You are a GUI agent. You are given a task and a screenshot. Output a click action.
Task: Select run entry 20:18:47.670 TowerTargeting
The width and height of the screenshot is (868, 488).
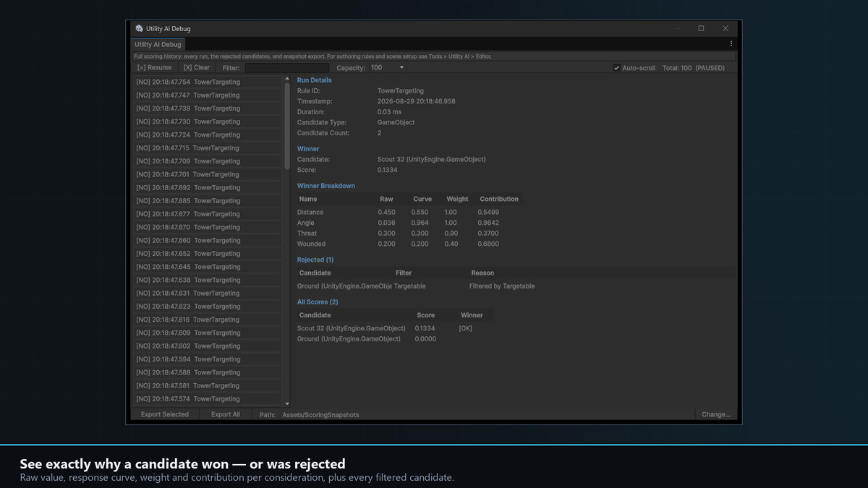(x=208, y=227)
